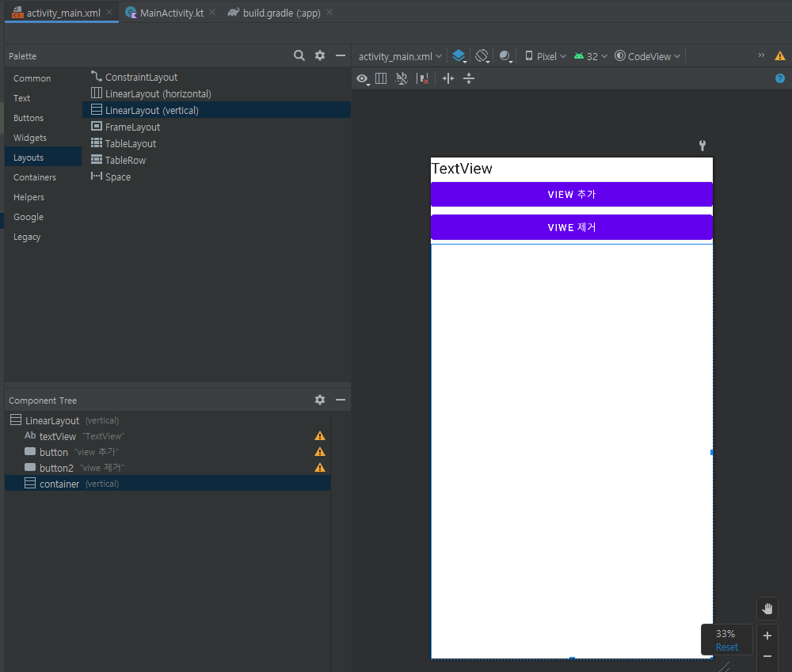The height and width of the screenshot is (672, 792).
Task: Click warning icon on button2 row
Action: coord(320,468)
